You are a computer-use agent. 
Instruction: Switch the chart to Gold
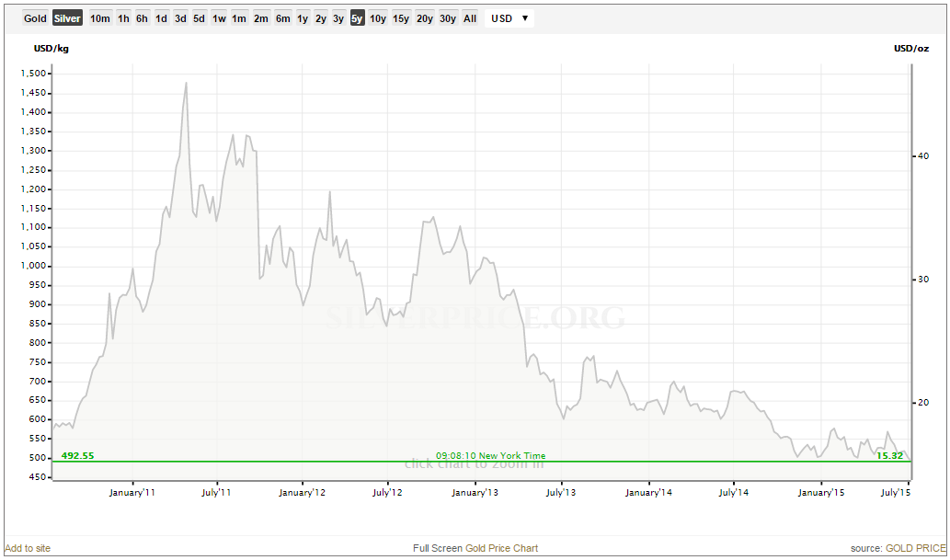click(x=35, y=18)
